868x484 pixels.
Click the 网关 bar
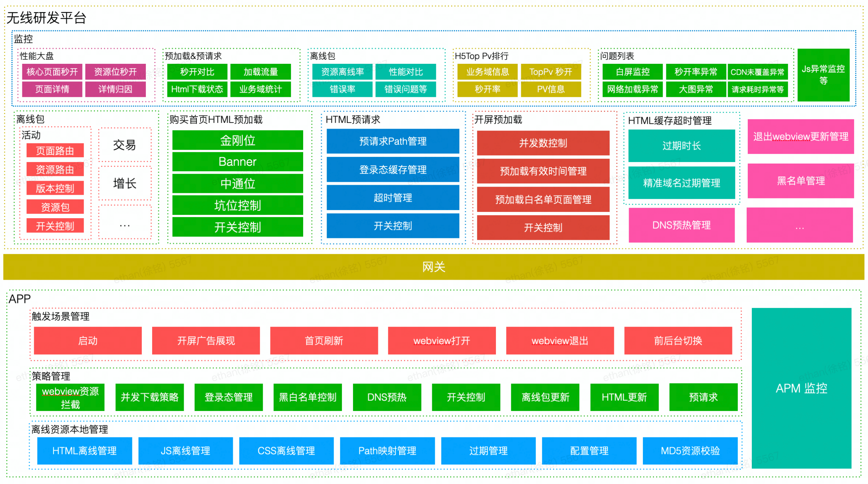[434, 267]
